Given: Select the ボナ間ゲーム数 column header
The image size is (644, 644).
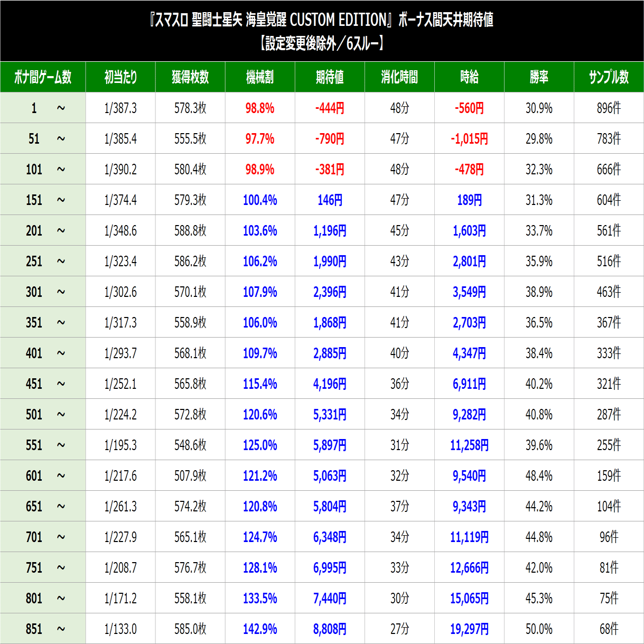Looking at the screenshot, I should pyautogui.click(x=43, y=77).
